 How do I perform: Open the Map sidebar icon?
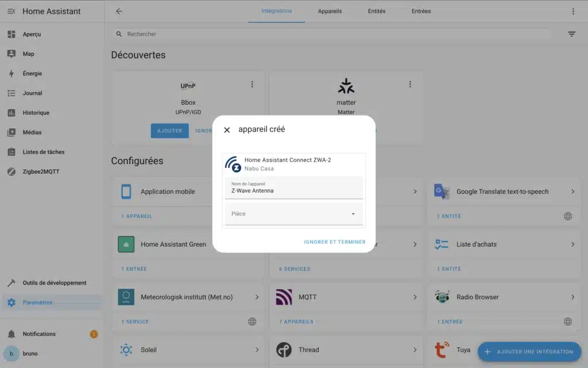point(11,53)
